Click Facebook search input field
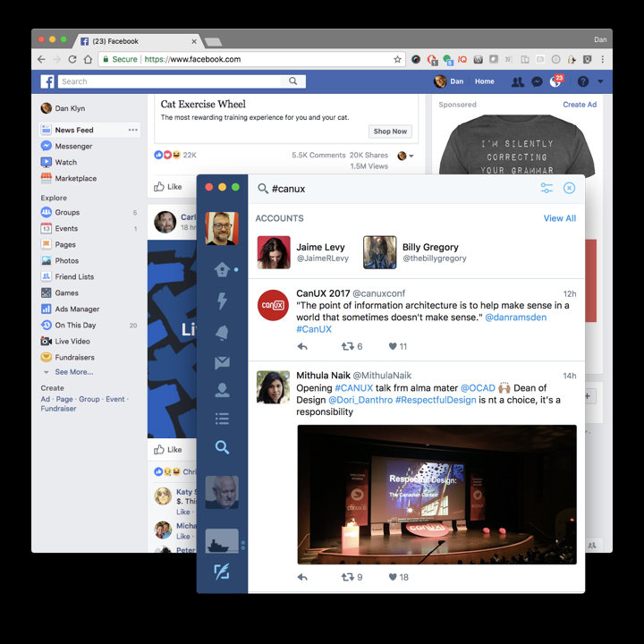 [x=170, y=81]
